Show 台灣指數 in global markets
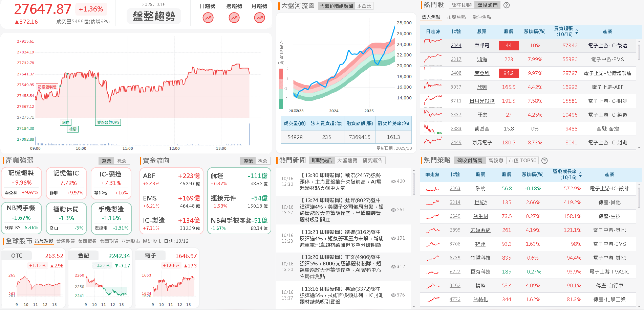 pos(44,241)
